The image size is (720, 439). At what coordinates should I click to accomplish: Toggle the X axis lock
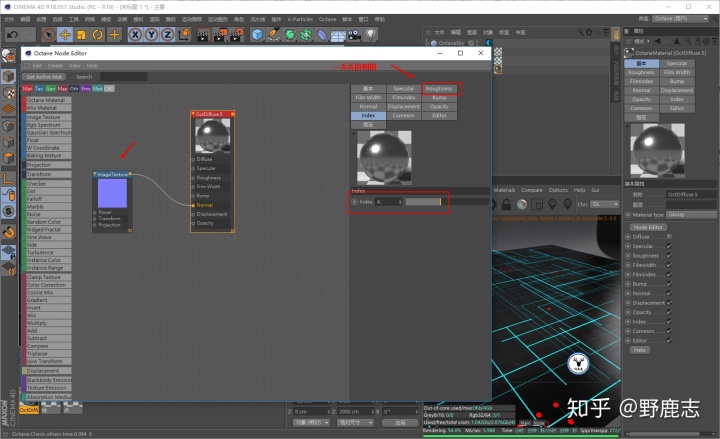(135, 34)
